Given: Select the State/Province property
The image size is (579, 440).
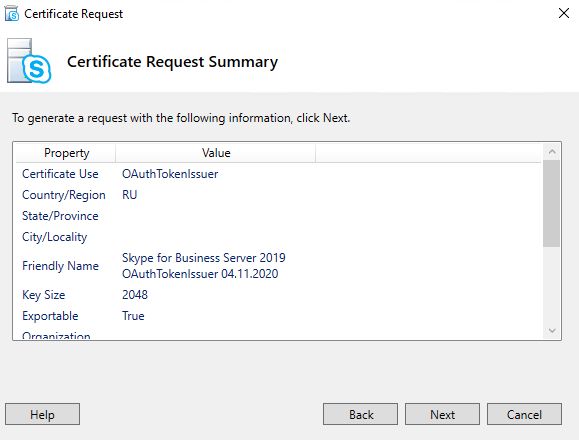Looking at the screenshot, I should click(60, 216).
